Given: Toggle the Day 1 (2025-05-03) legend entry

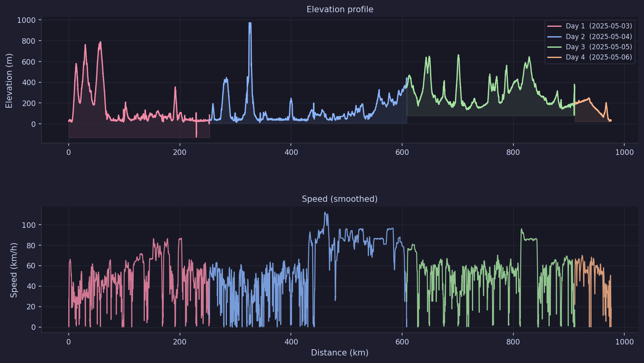Looking at the screenshot, I should [x=598, y=26].
